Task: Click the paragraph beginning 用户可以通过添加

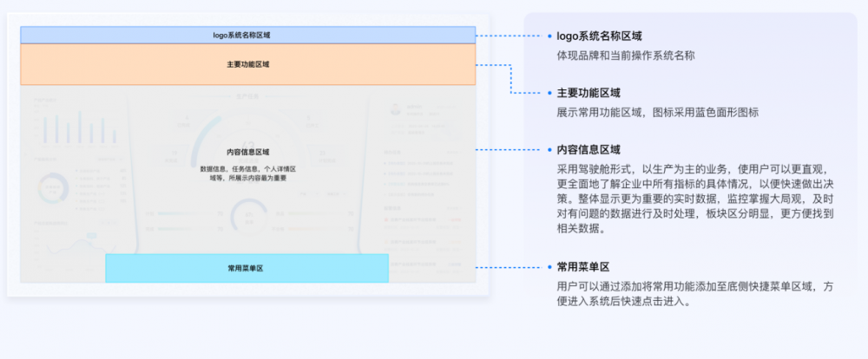Action: (x=695, y=294)
